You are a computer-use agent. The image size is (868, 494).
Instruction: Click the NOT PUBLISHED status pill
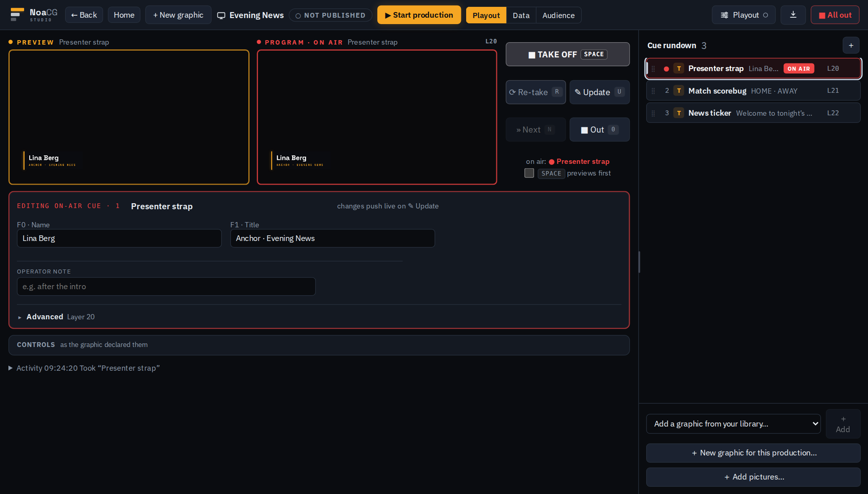coord(330,15)
